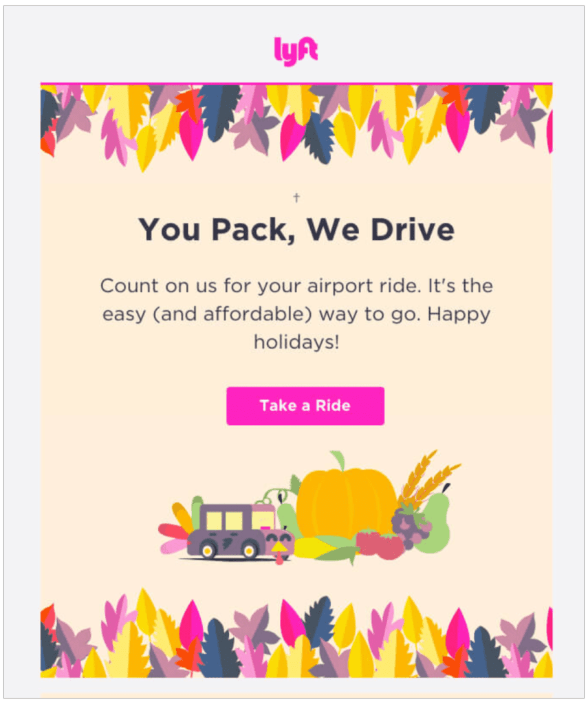Viewport: 588px width, 704px height.
Task: Click the red tomatoes illustration
Action: click(380, 544)
